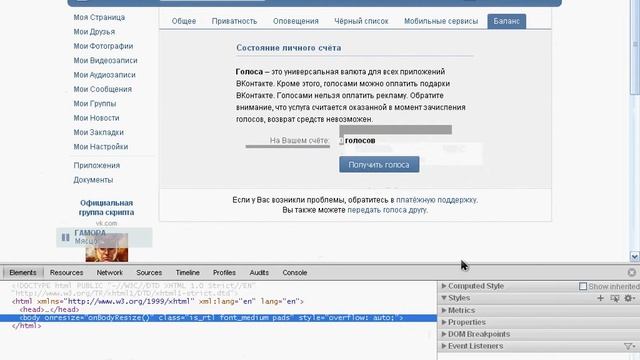Viewport: 640px width, 360px height.
Task: Close the developer tools panel
Action: point(631,272)
